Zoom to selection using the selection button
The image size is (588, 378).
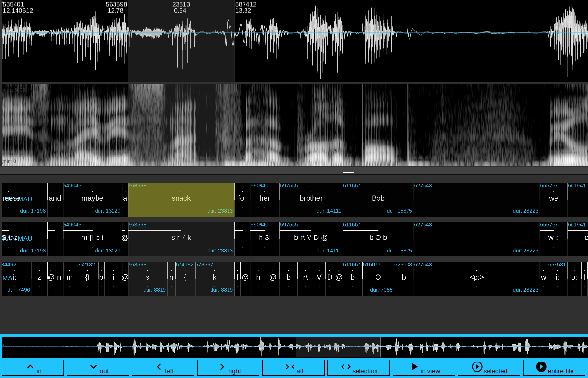tap(358, 367)
